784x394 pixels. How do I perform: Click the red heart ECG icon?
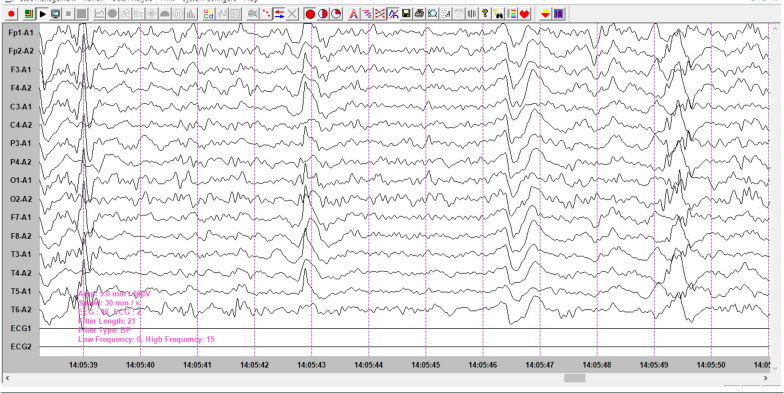524,14
